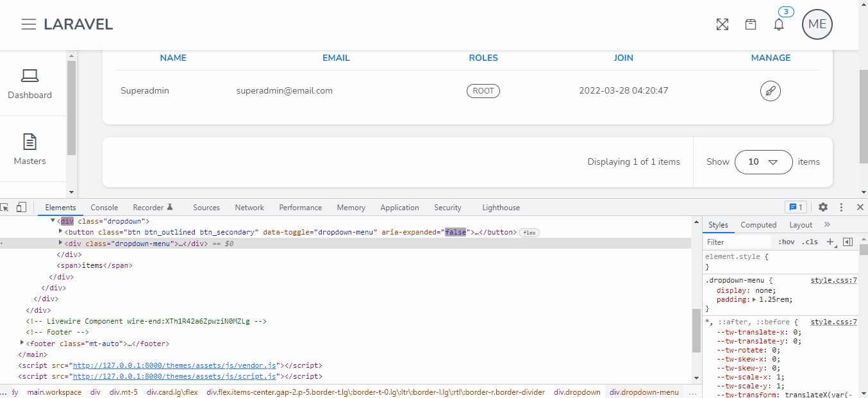Switch to the Elements tab
This screenshot has width=868, height=398.
click(60, 208)
